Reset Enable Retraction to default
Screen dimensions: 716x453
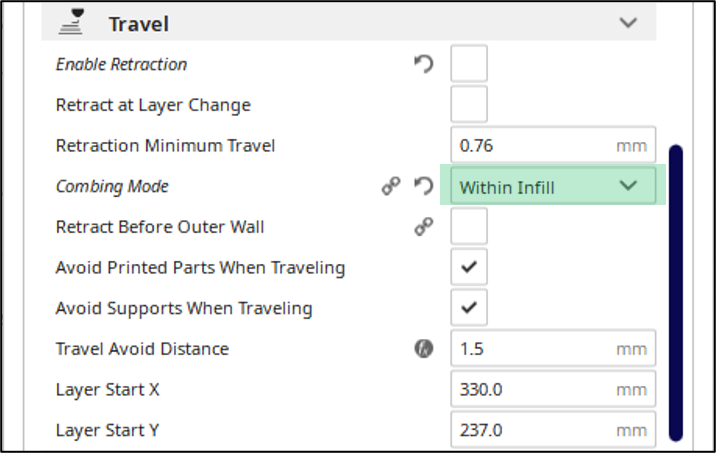point(424,64)
